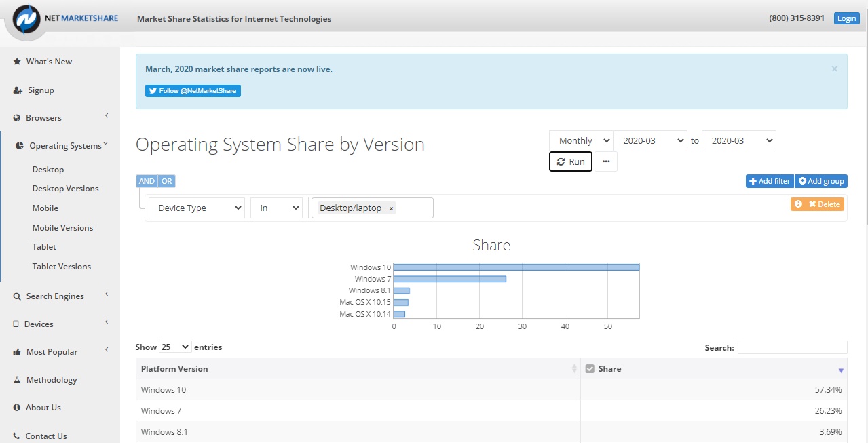Click the device icon beside Devices
This screenshot has width=868, height=443.
pos(16,324)
